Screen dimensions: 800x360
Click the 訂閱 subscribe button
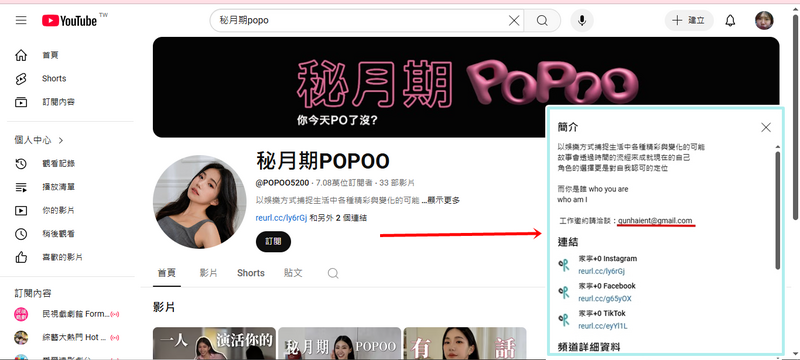point(273,242)
